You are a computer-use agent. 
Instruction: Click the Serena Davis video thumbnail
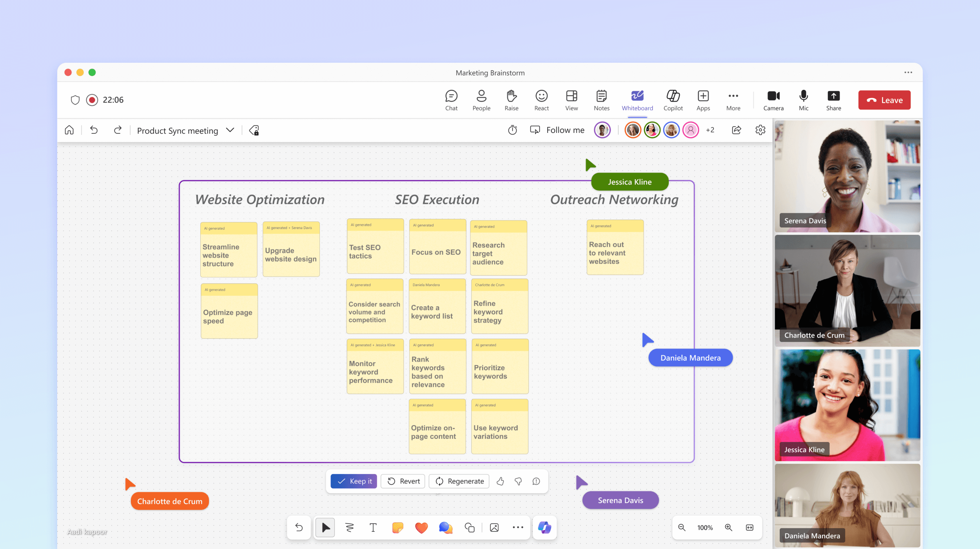click(848, 176)
